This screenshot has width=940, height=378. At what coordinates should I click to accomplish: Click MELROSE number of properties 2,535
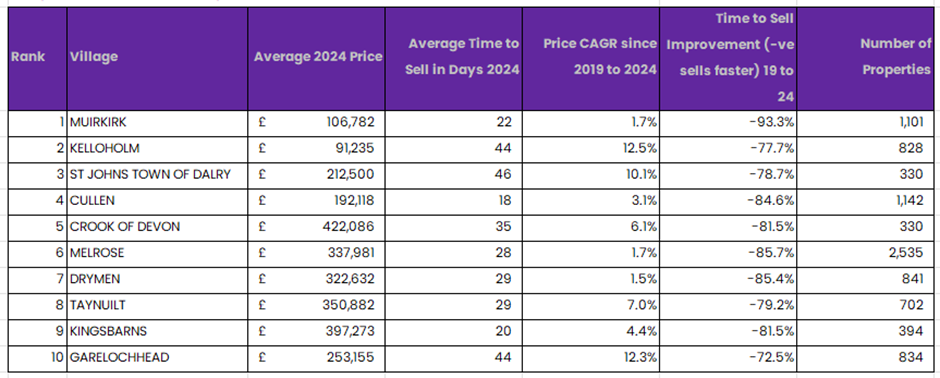coord(866,253)
